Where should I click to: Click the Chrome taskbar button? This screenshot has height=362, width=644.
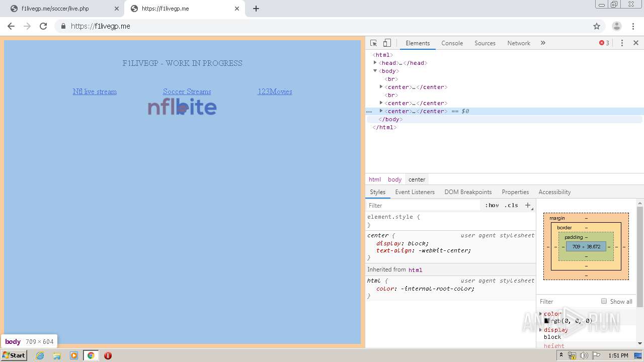click(91, 355)
